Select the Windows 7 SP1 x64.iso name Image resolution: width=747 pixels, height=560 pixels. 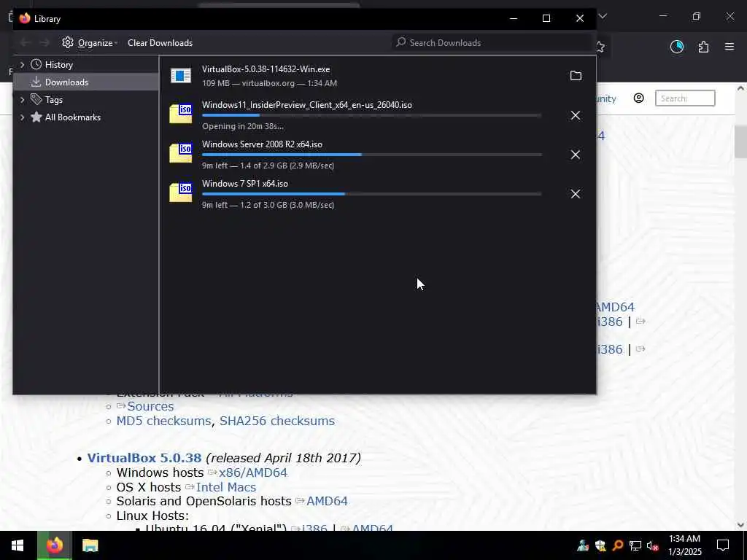(245, 184)
